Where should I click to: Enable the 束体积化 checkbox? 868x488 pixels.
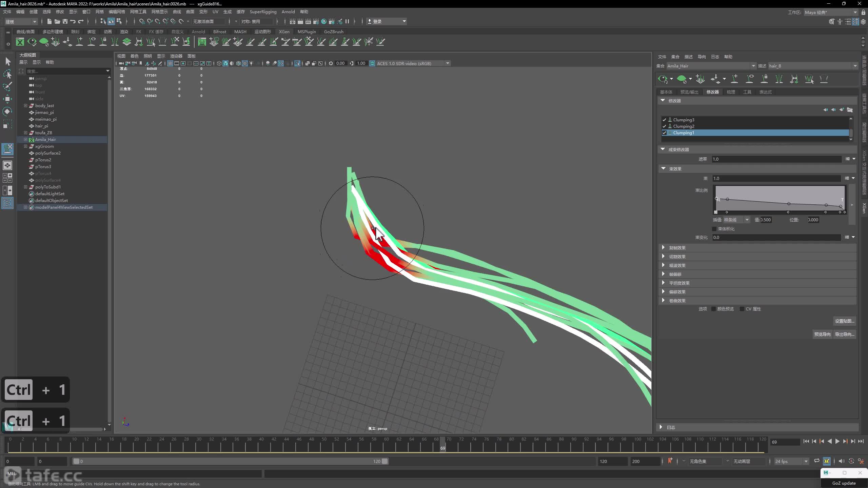714,229
